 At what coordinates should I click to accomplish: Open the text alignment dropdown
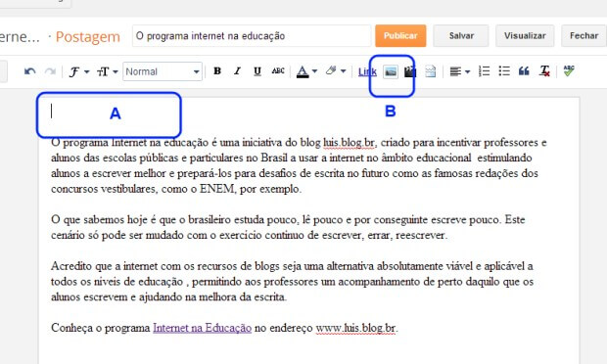[459, 71]
